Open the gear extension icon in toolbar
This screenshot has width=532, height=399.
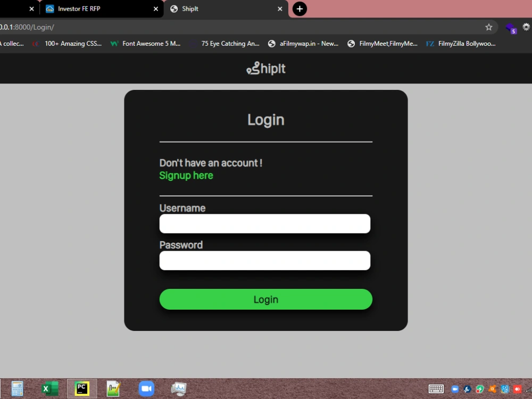pyautogui.click(x=526, y=27)
